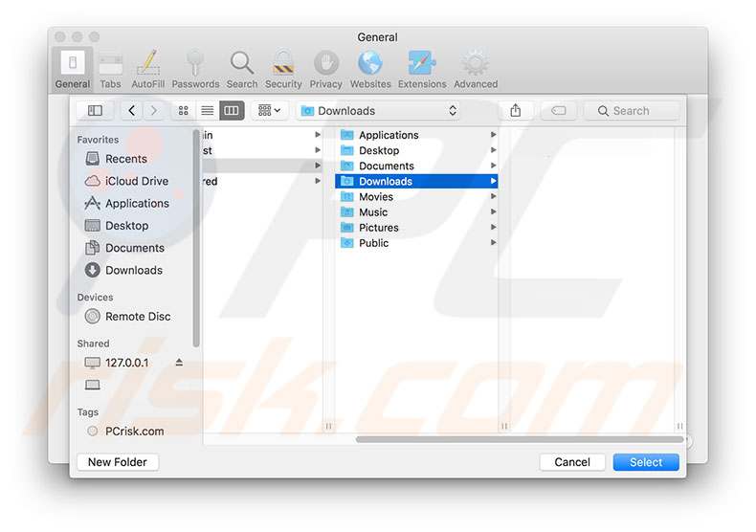Screen dimensions: 756x532
Task: Click the Cancel button
Action: pos(572,462)
